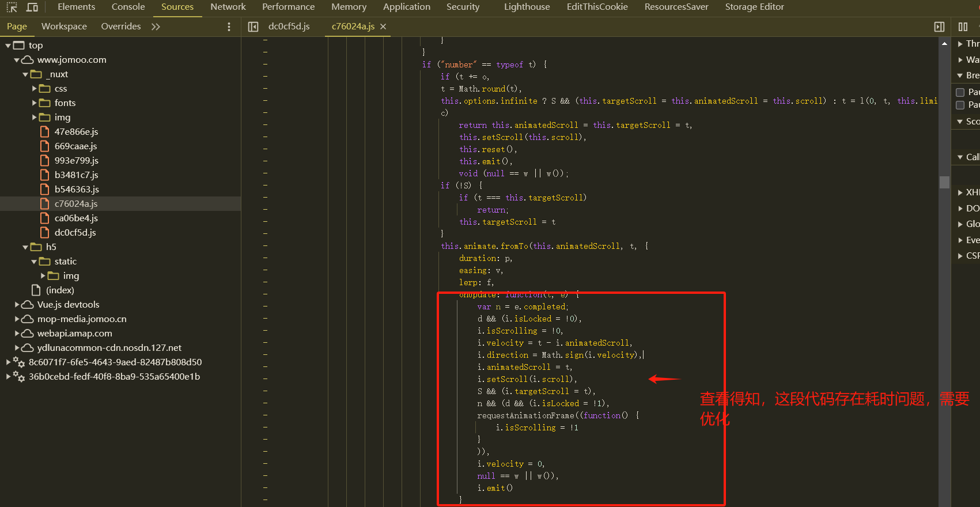Collapse the Scope section
This screenshot has height=507, width=980.
pos(960,122)
